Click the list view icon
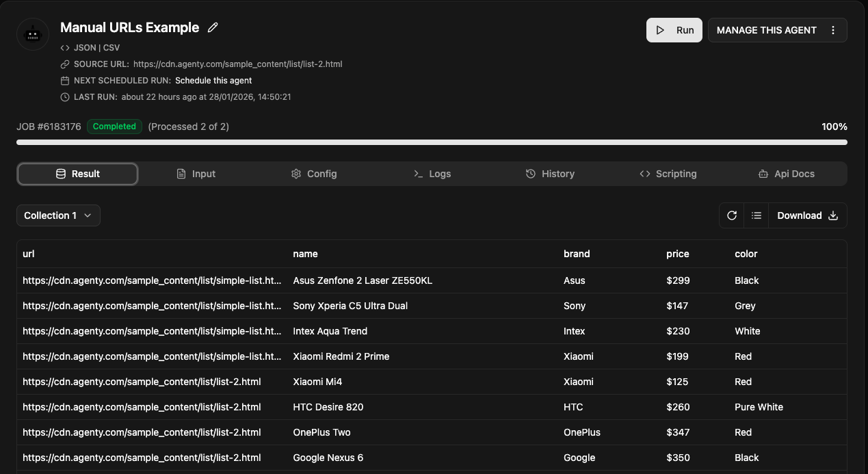The height and width of the screenshot is (474, 868). 756,215
